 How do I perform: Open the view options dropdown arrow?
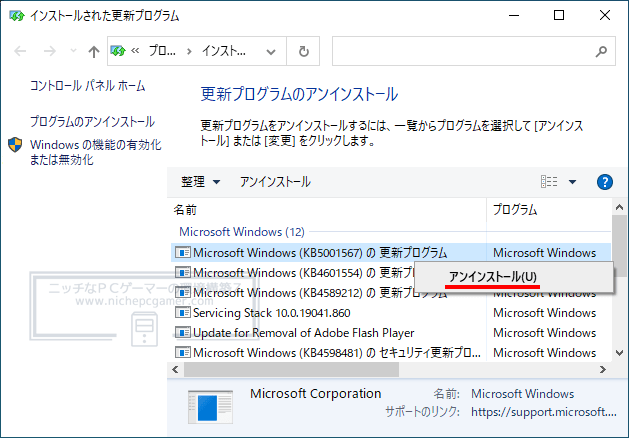tap(572, 182)
